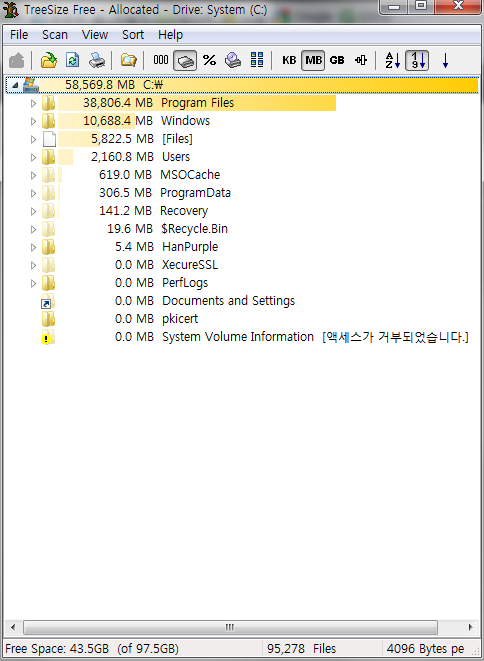
Task: Select the MSOCache row
Action: pyautogui.click(x=242, y=175)
